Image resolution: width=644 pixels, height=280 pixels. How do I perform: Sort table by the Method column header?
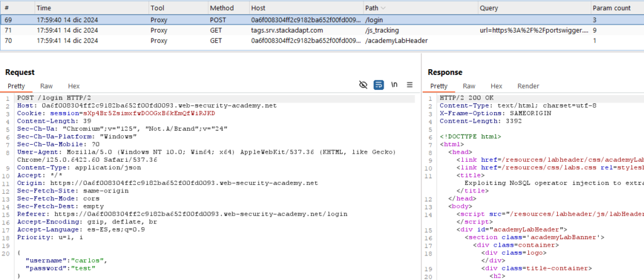coord(228,8)
